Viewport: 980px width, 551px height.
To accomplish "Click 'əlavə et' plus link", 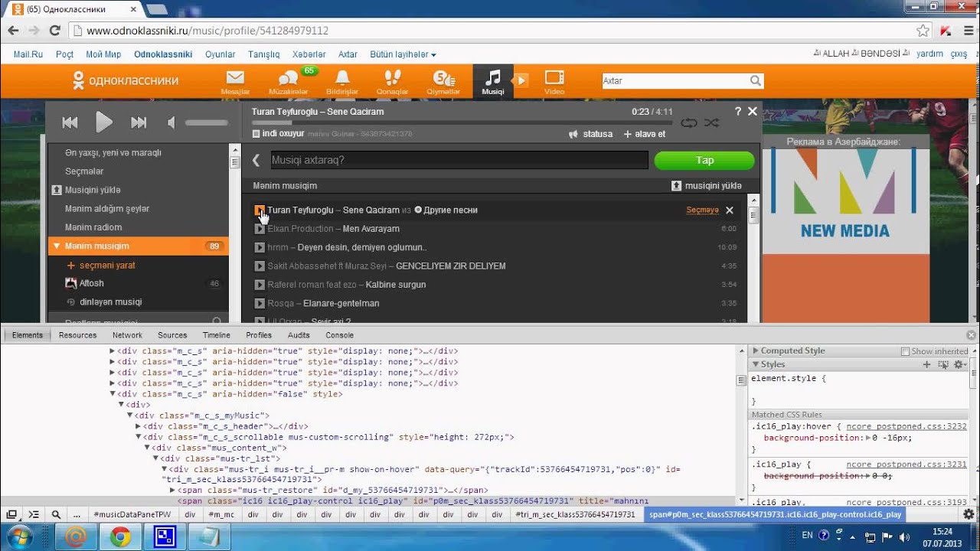I will point(645,134).
